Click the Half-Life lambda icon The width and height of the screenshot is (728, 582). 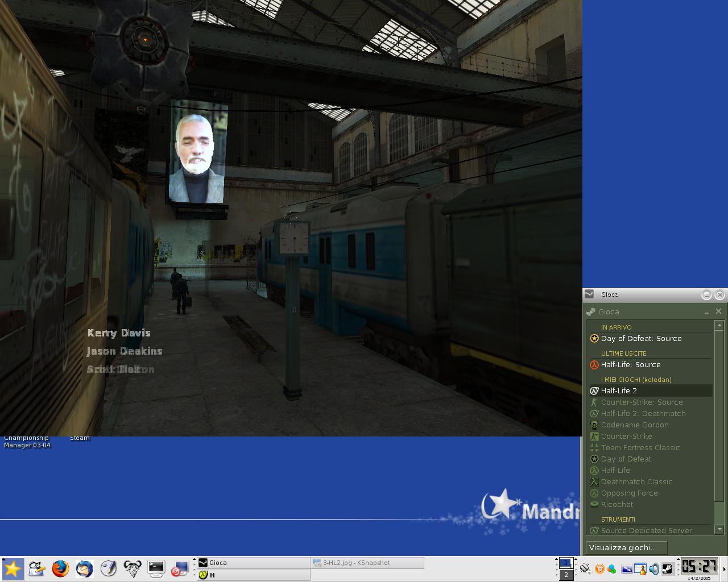click(x=594, y=470)
